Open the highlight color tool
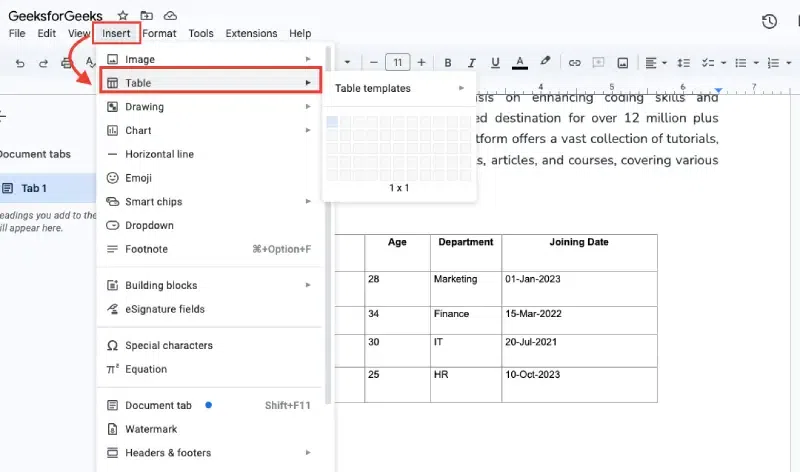Screen dimensions: 800x472 [x=545, y=61]
